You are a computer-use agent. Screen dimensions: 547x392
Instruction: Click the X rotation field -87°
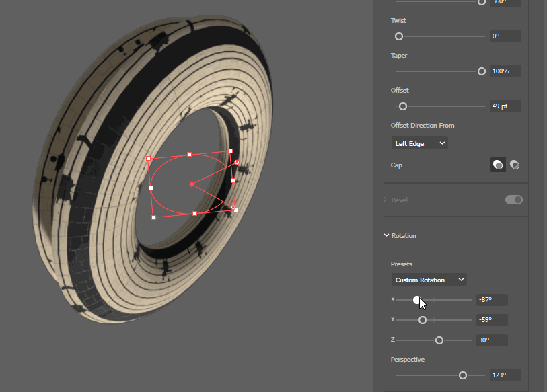[492, 300]
